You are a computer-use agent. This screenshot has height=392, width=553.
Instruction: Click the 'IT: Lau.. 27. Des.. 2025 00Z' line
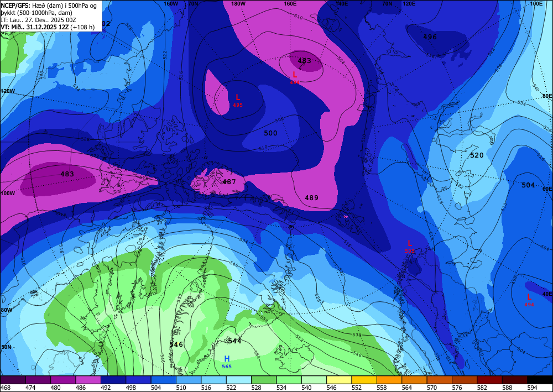39,20
